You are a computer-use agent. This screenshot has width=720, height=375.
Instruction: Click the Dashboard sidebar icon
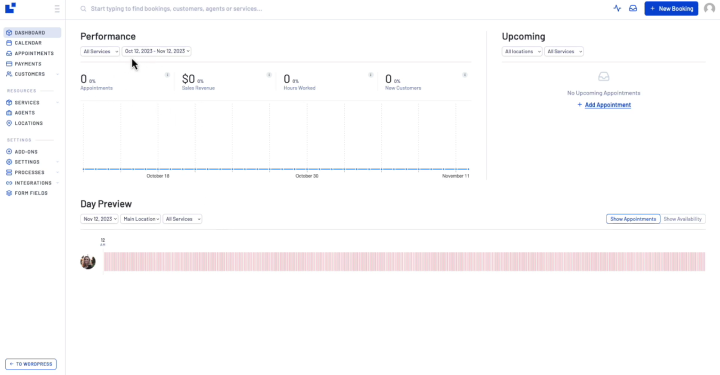click(9, 33)
